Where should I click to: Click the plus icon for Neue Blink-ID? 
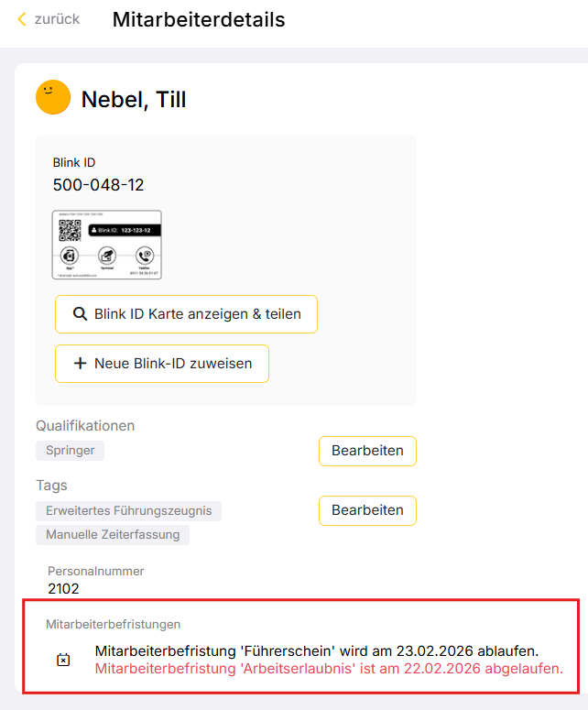[x=80, y=364]
